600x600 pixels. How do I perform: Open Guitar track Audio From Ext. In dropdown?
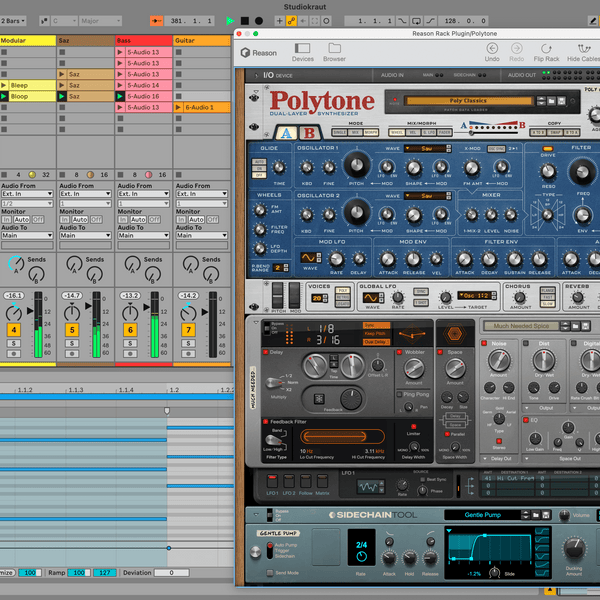202,194
